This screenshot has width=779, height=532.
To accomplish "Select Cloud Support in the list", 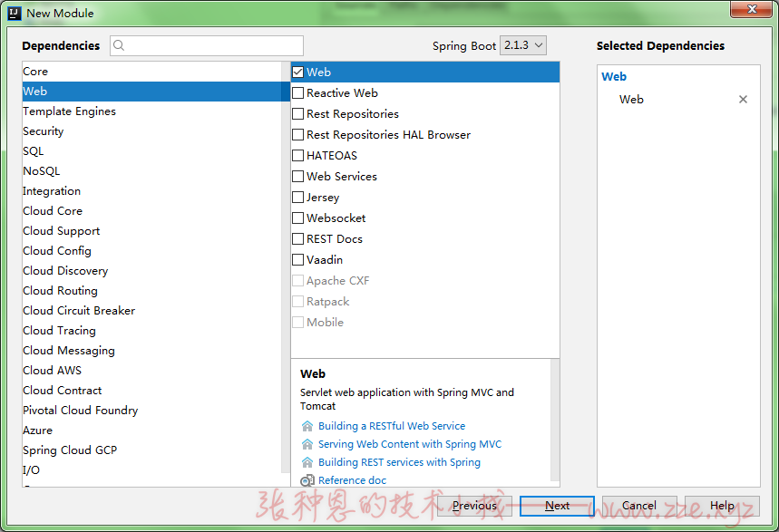I will (x=152, y=231).
